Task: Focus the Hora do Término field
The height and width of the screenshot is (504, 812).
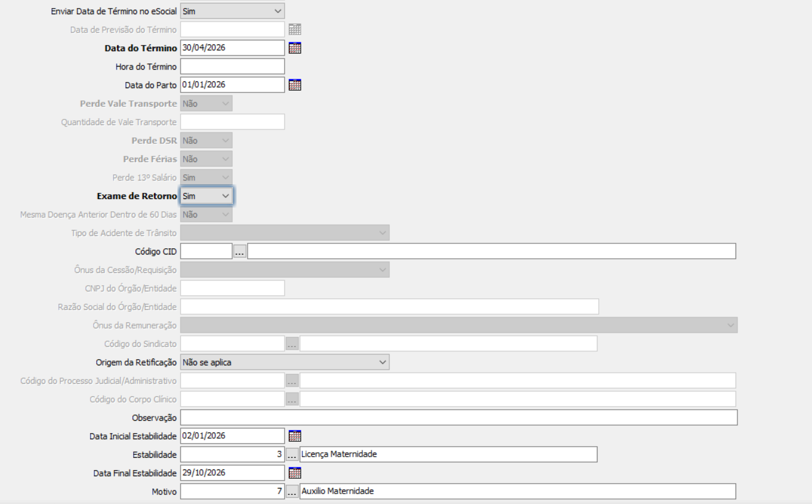Action: pos(232,67)
